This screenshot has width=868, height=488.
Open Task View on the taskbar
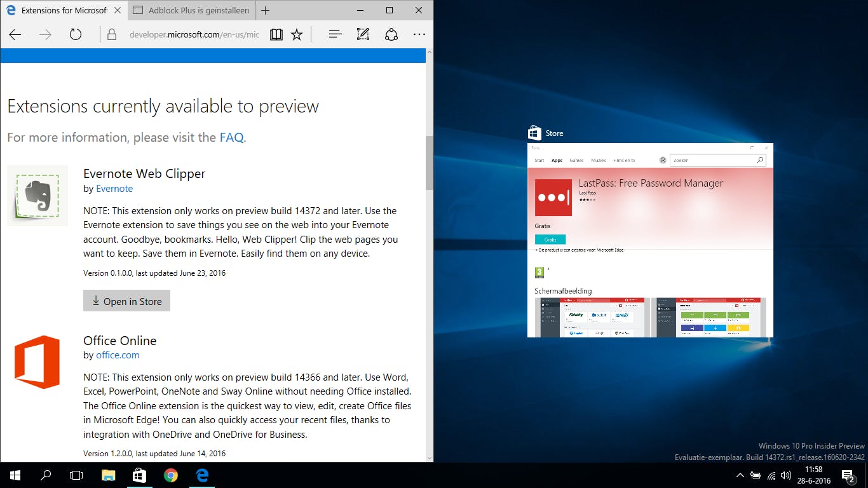pyautogui.click(x=76, y=475)
